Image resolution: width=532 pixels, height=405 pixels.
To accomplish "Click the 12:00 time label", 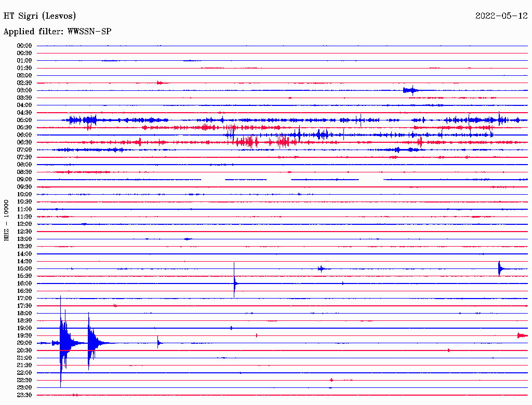I will [x=24, y=224].
